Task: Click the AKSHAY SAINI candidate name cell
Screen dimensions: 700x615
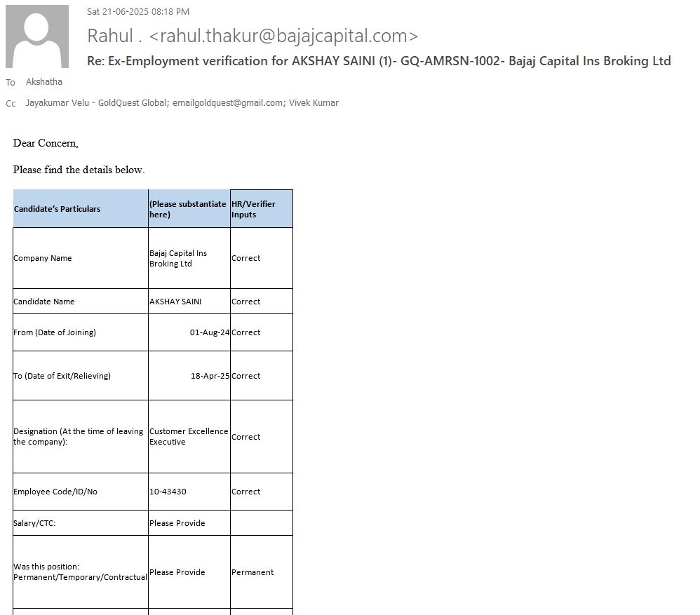Action: tap(175, 302)
